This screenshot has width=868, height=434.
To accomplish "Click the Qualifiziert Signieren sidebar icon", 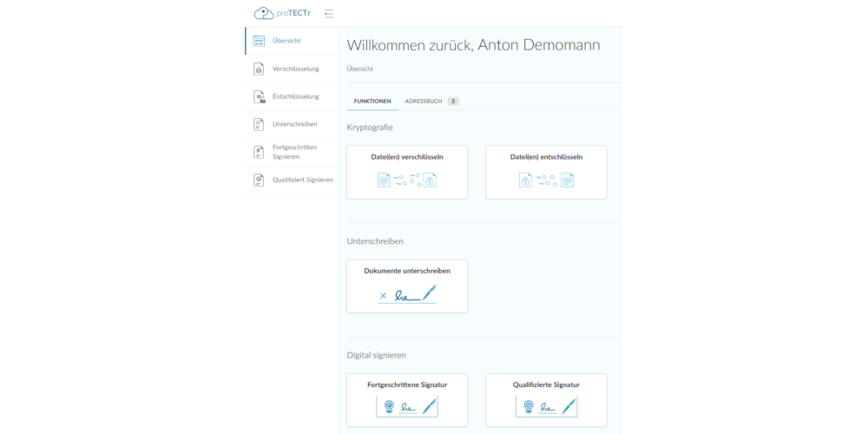I will click(259, 180).
